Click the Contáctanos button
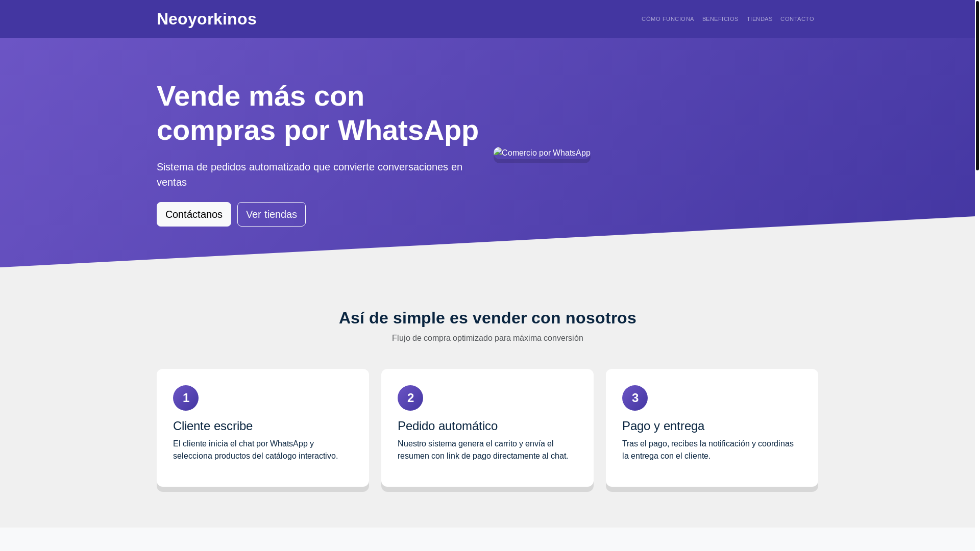This screenshot has height=551, width=980. pos(194,214)
